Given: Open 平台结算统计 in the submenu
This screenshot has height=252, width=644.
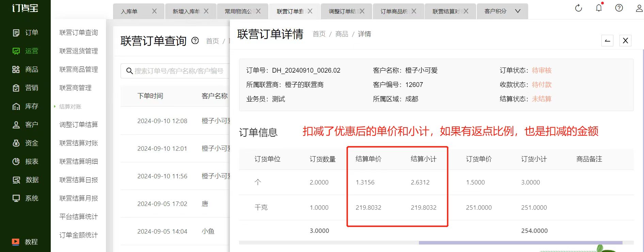Looking at the screenshot, I should (x=79, y=217).
